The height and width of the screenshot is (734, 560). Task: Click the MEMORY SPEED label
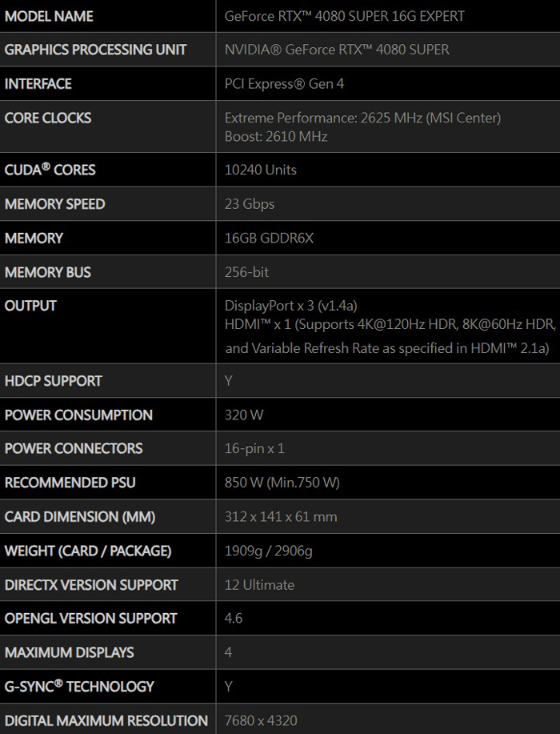coord(54,204)
